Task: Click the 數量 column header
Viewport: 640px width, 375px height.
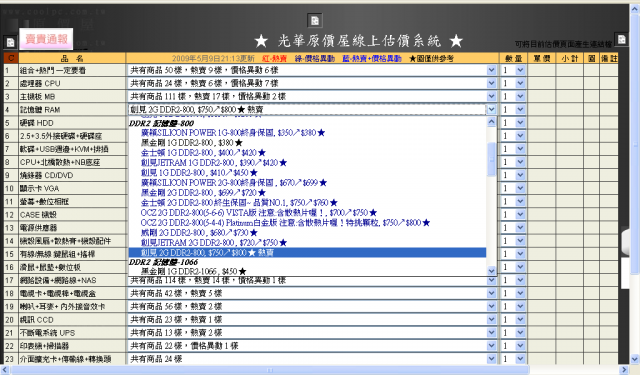Action: 513,58
